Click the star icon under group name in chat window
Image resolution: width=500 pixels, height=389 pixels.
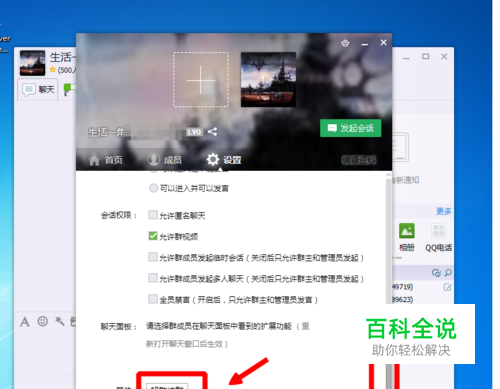click(x=53, y=70)
